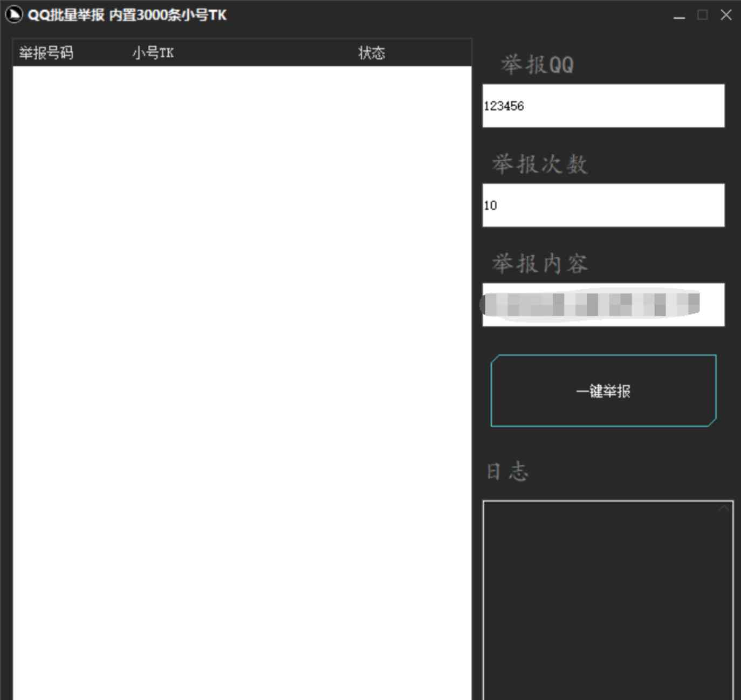Focus the 举报内容 input field
741x700 pixels.
(x=603, y=305)
